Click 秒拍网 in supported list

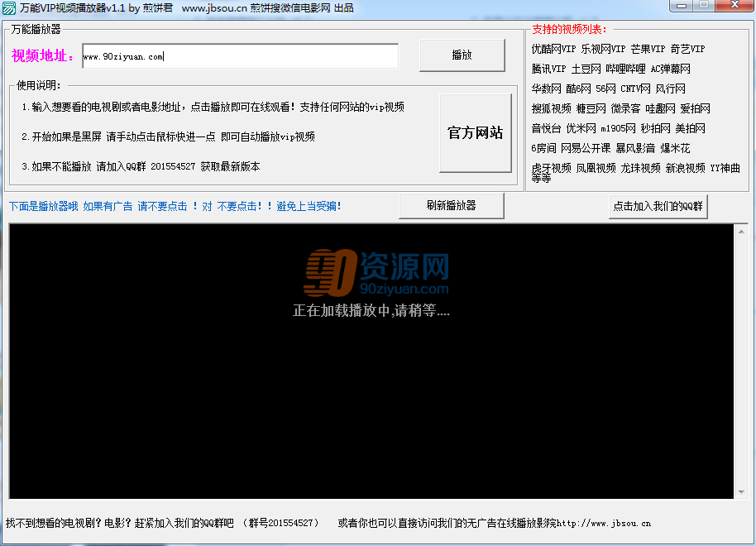tap(655, 128)
